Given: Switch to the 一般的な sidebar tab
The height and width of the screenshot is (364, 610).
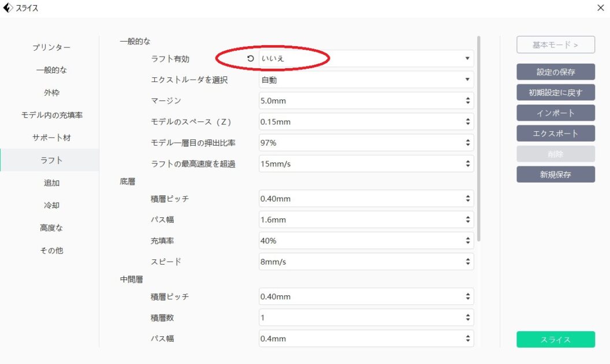Looking at the screenshot, I should point(51,70).
